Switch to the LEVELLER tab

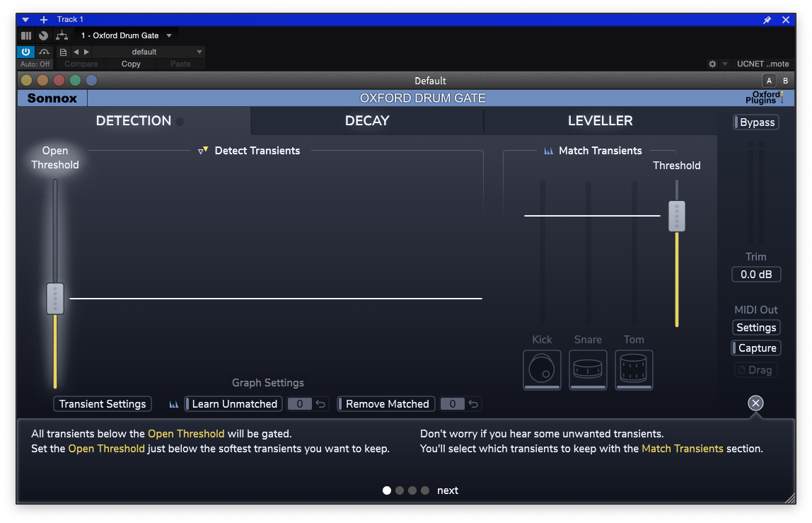point(601,121)
